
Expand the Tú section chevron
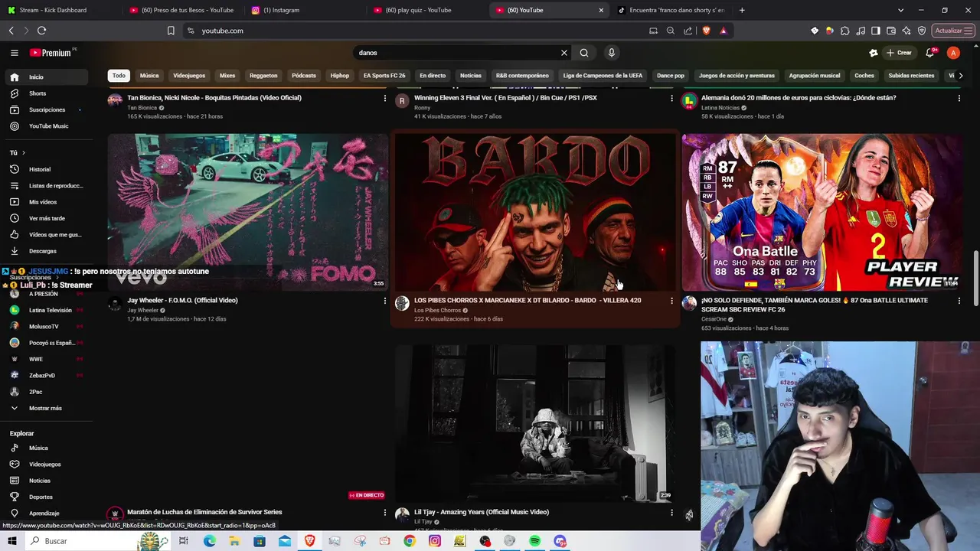[x=23, y=153]
